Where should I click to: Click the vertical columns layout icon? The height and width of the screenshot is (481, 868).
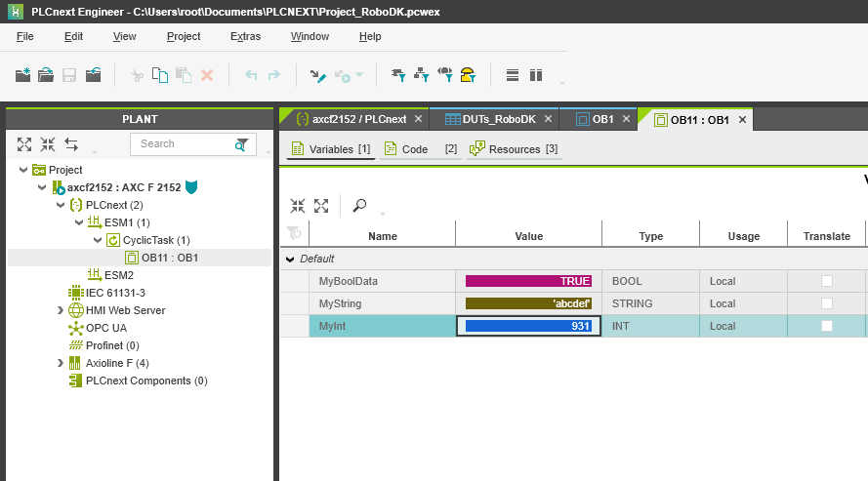coord(536,75)
